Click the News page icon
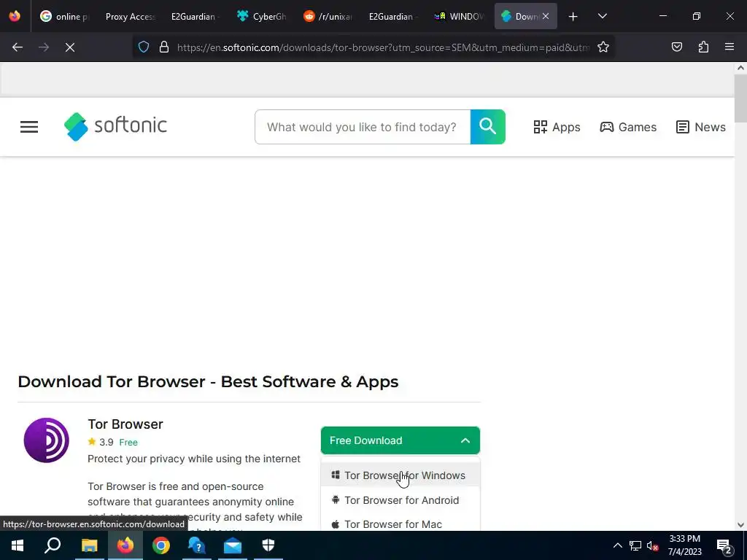Screen dimensions: 747x560 (x=683, y=127)
